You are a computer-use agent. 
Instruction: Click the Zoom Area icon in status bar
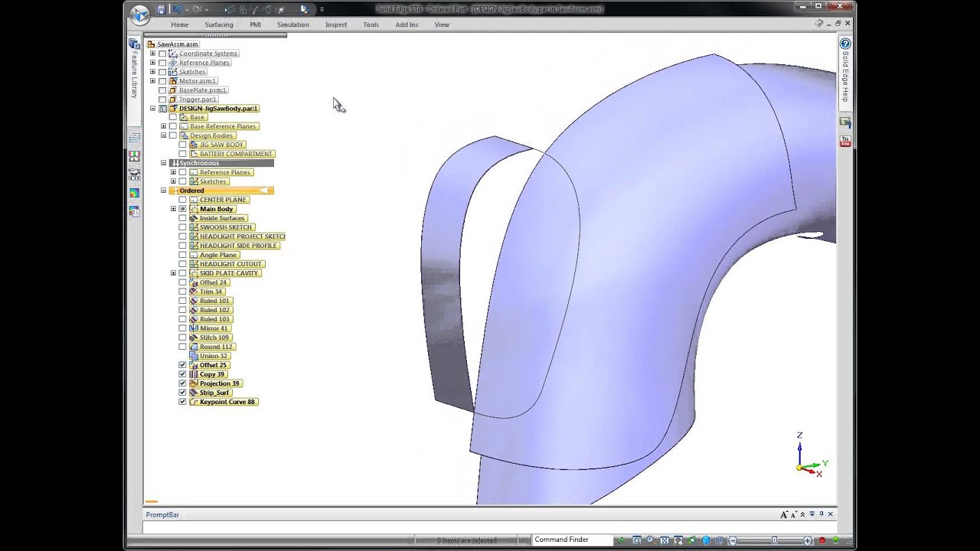[x=637, y=540]
